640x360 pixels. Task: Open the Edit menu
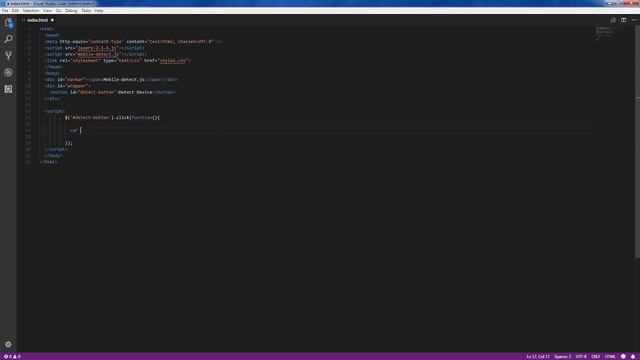[15, 11]
